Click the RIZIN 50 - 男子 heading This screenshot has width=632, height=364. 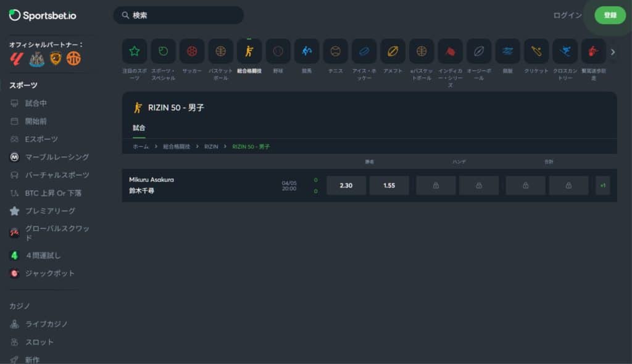[x=176, y=107]
